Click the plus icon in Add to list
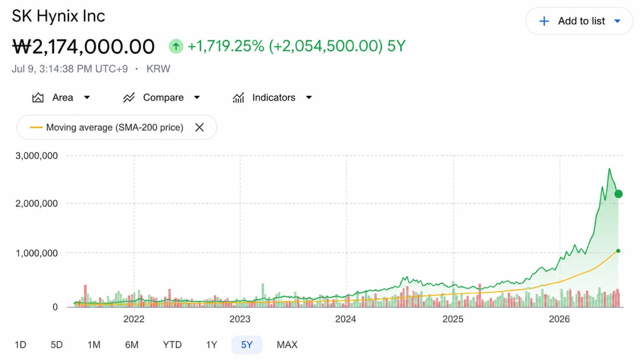 pos(544,21)
